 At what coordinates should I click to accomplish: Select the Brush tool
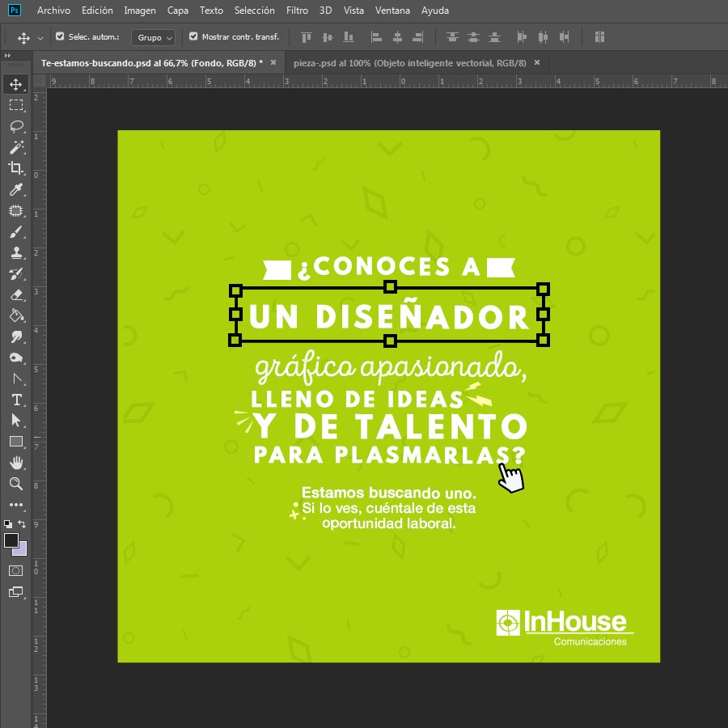pyautogui.click(x=16, y=231)
